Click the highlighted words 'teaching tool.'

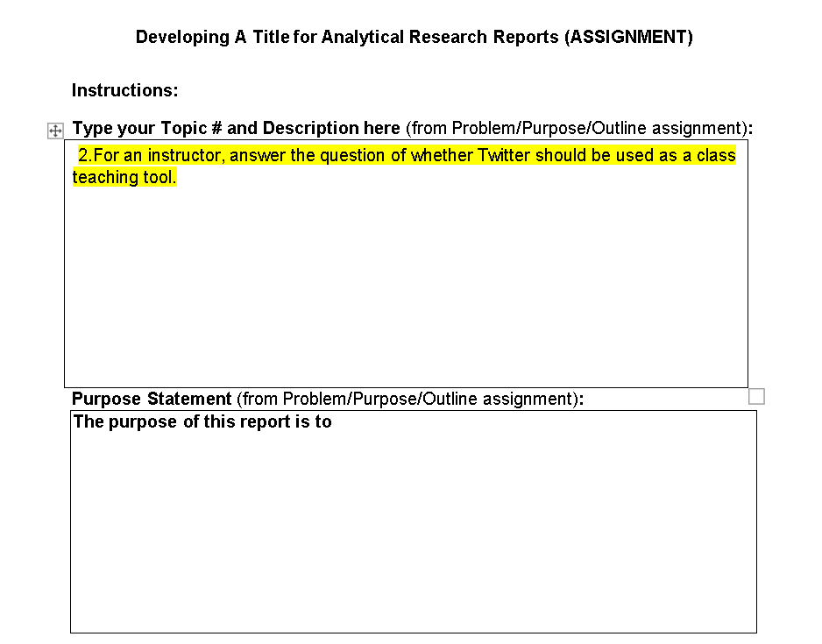(124, 178)
